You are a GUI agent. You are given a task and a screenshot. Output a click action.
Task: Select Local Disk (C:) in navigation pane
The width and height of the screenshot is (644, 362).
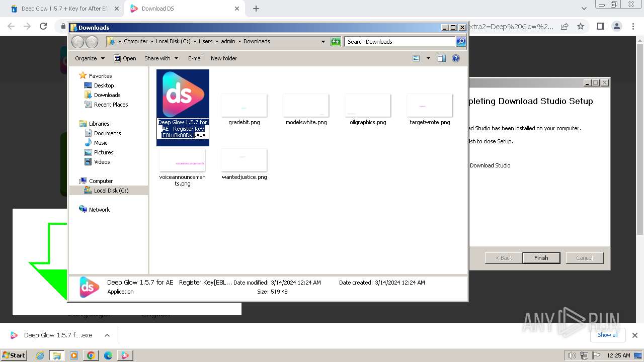click(106, 191)
